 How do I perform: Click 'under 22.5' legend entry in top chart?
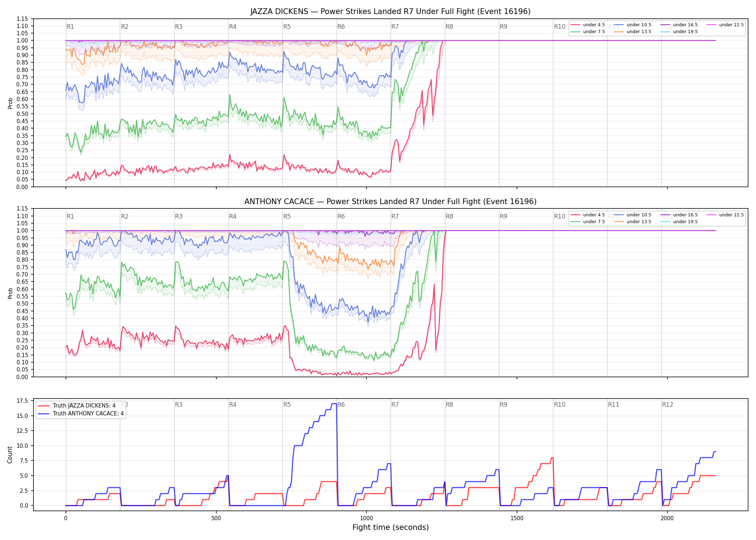click(725, 25)
